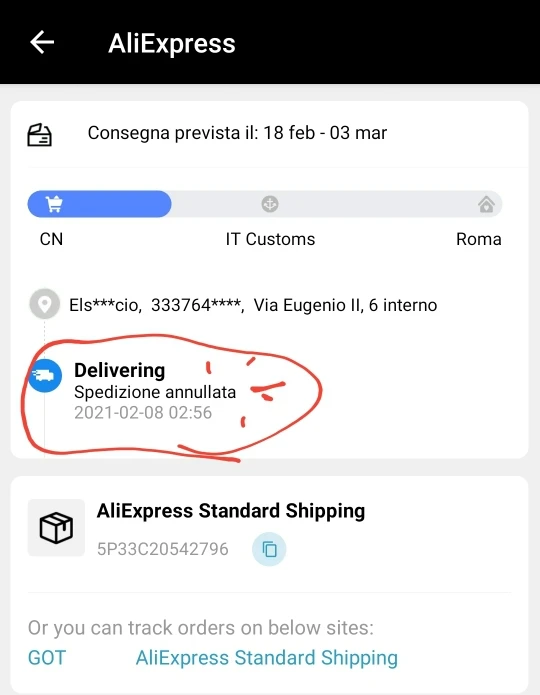
Task: Tap the IT Customs stage label
Action: tap(270, 239)
